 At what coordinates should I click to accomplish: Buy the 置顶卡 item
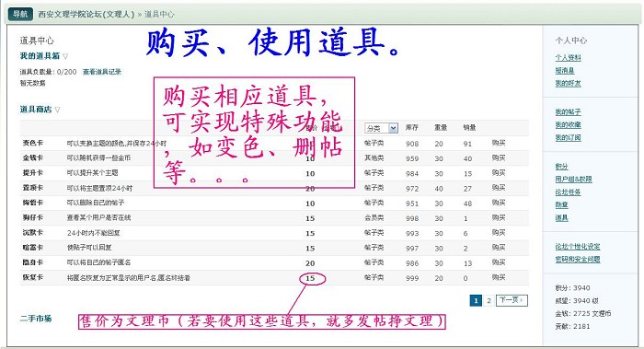(499, 188)
